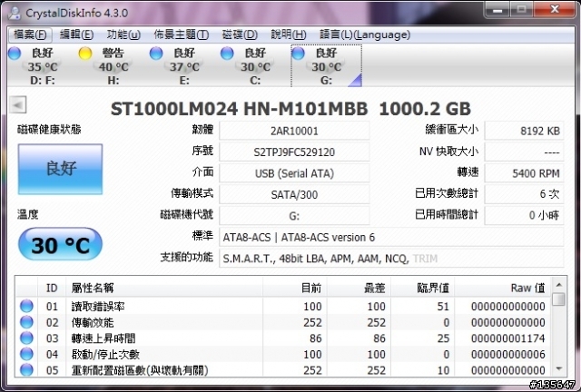581x392 pixels.
Task: Click the firmware field 2AR10001
Action: tap(294, 131)
